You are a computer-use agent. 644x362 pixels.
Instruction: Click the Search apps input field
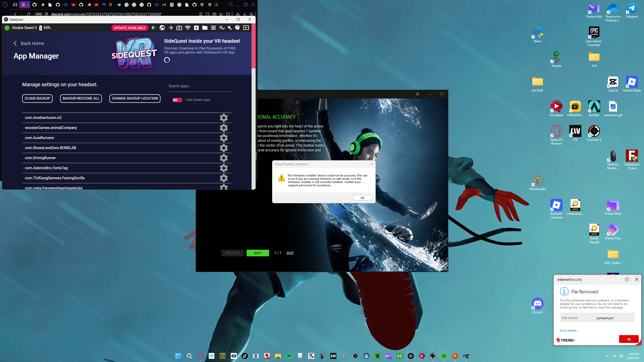coord(200,86)
